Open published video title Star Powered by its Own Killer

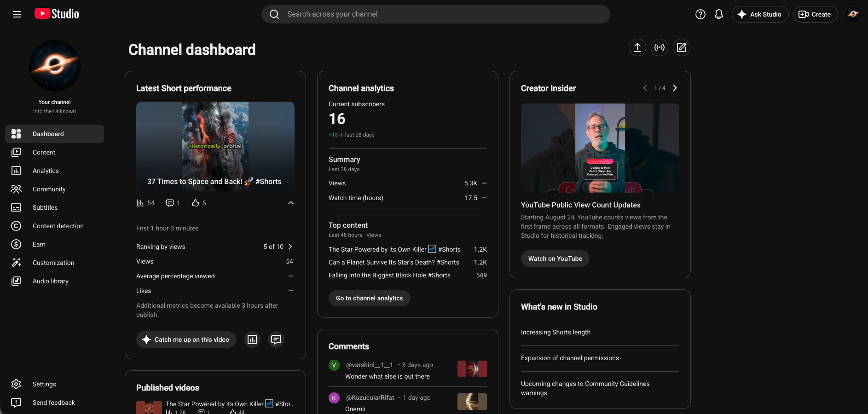click(230, 404)
